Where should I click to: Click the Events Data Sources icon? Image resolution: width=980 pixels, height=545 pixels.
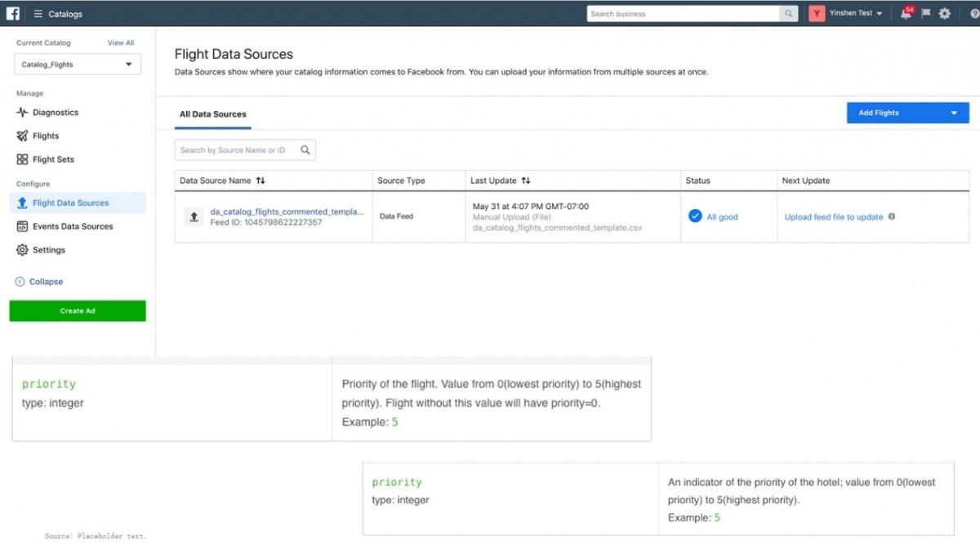point(22,227)
